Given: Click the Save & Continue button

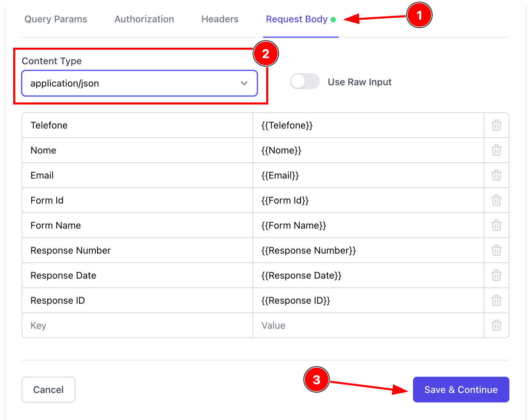Looking at the screenshot, I should (x=461, y=390).
